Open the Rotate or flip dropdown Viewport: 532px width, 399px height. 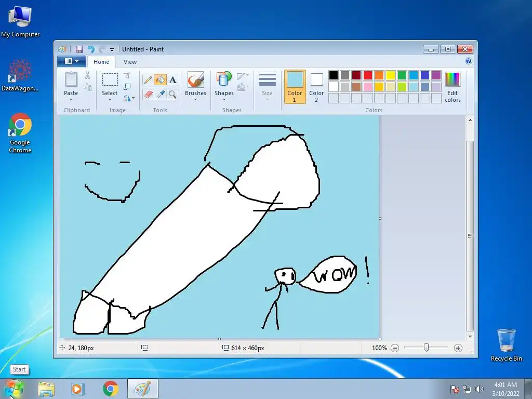tap(129, 98)
